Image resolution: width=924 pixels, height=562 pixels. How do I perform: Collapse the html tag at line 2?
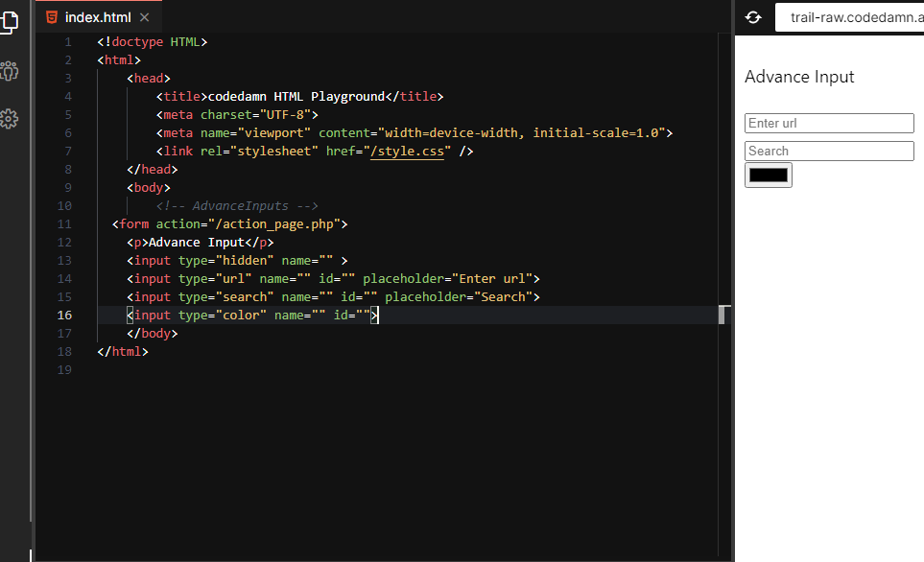pos(84,60)
